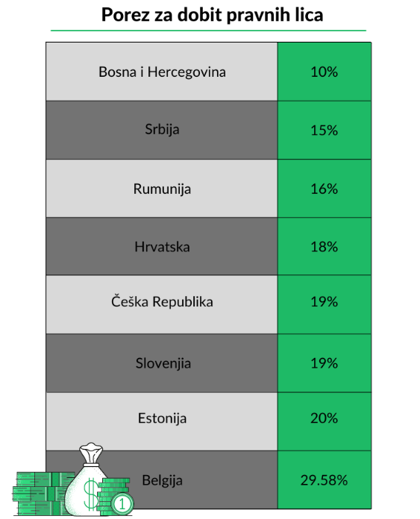Viewport: 420px width, 519px height.
Task: Click the coin stack icon
Action: pyautogui.click(x=114, y=495)
